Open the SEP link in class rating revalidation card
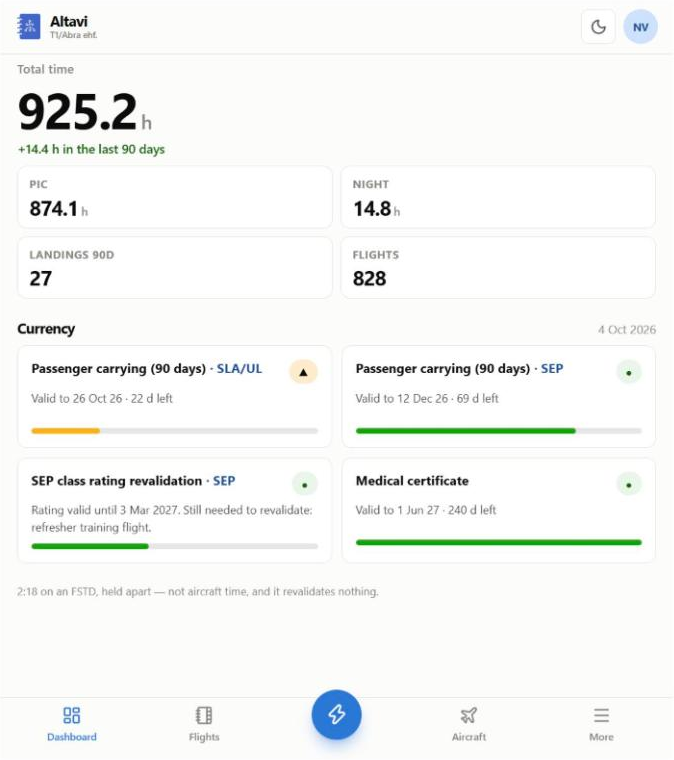Viewport: 674px width, 760px height. 224,481
